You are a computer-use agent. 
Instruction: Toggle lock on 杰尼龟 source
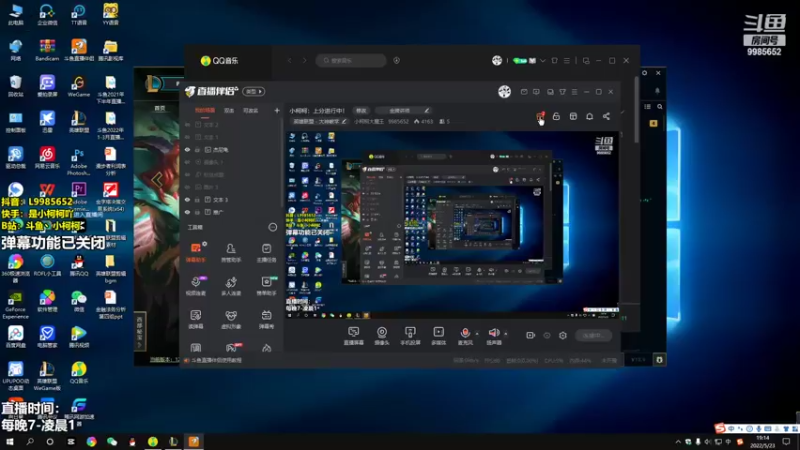197,149
